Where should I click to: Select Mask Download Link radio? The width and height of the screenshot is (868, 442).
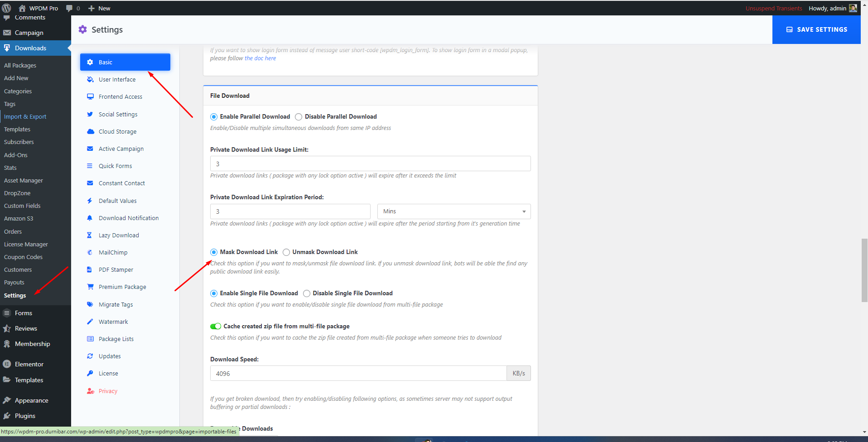pyautogui.click(x=214, y=252)
